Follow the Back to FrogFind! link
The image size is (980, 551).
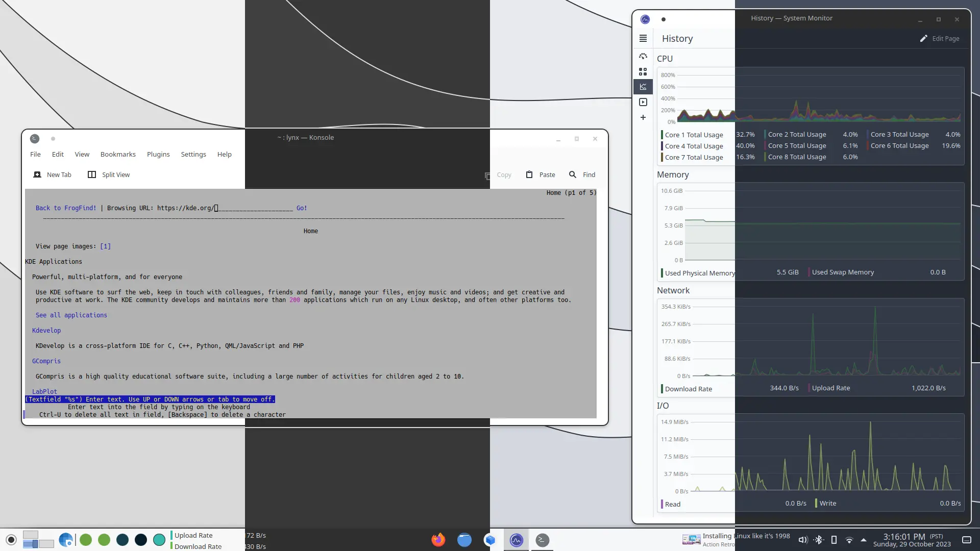click(x=66, y=208)
